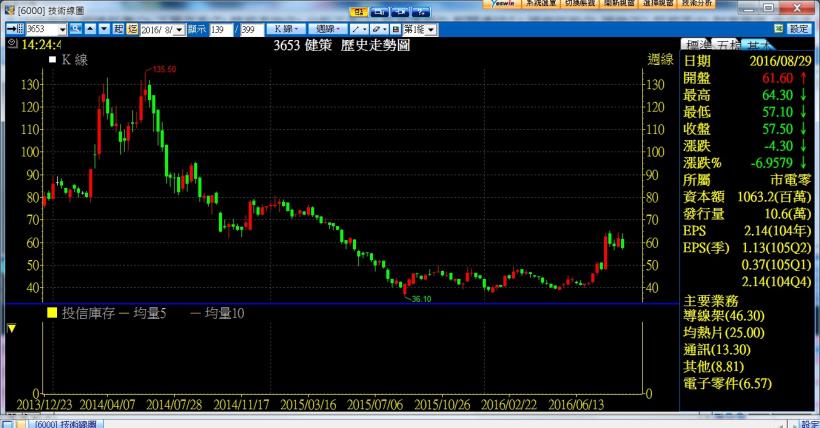
Task: Pick the line drawing tool
Action: [x=356, y=29]
